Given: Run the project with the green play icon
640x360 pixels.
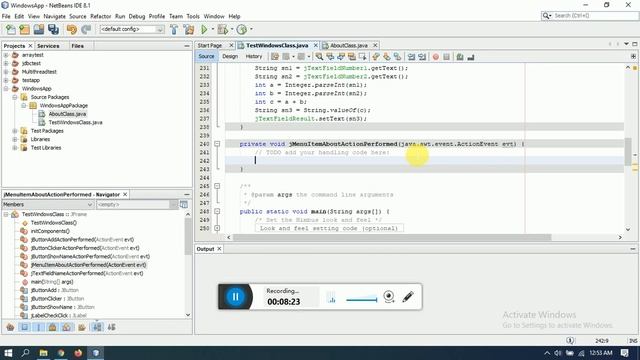Looking at the screenshot, I should (204, 29).
